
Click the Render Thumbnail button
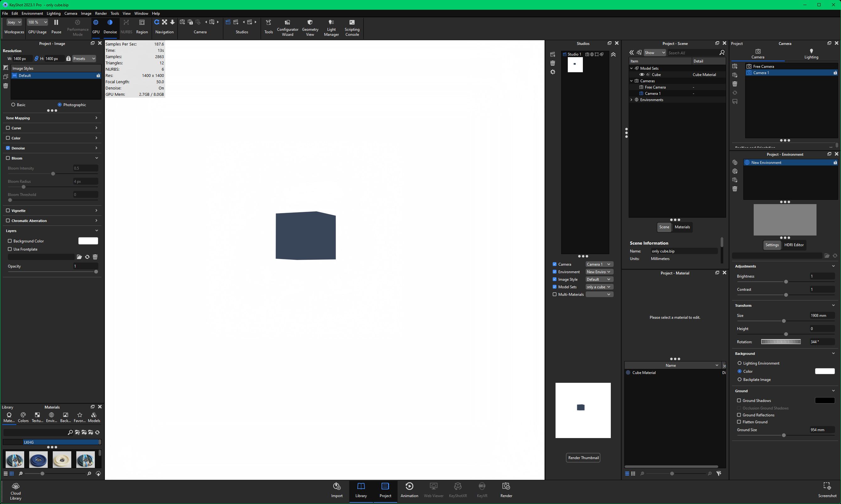pyautogui.click(x=583, y=458)
